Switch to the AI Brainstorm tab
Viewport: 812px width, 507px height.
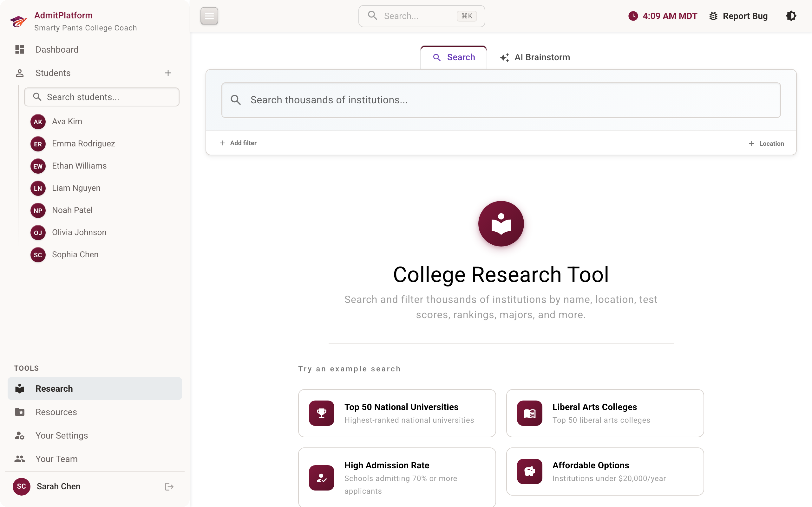tap(534, 57)
